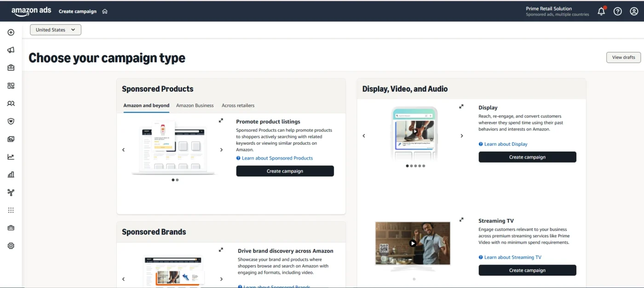The width and height of the screenshot is (644, 288).
Task: Expand the Sponsored Brands preview image
Action: pyautogui.click(x=221, y=250)
